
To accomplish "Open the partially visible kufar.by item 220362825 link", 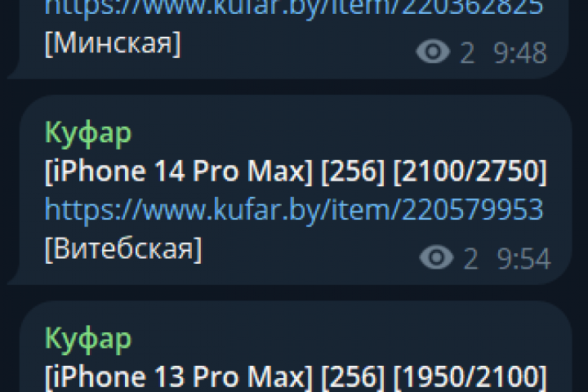I will pos(294,7).
